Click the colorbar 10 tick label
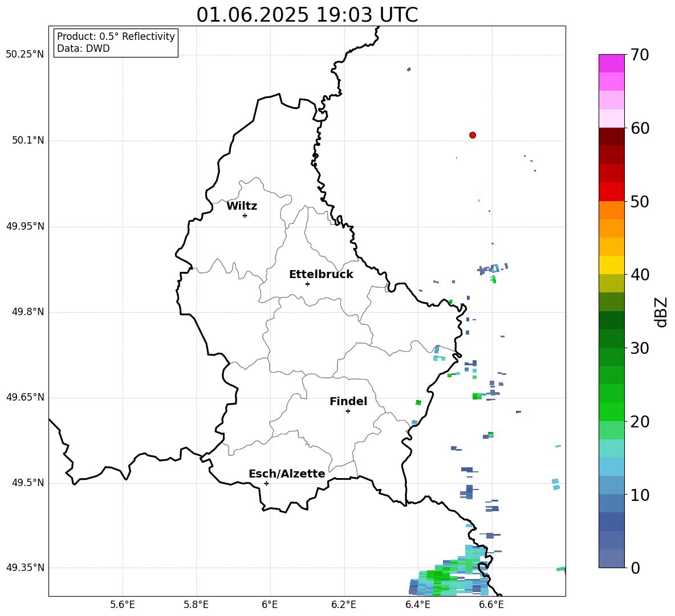The height and width of the screenshot is (616, 675). coord(640,495)
